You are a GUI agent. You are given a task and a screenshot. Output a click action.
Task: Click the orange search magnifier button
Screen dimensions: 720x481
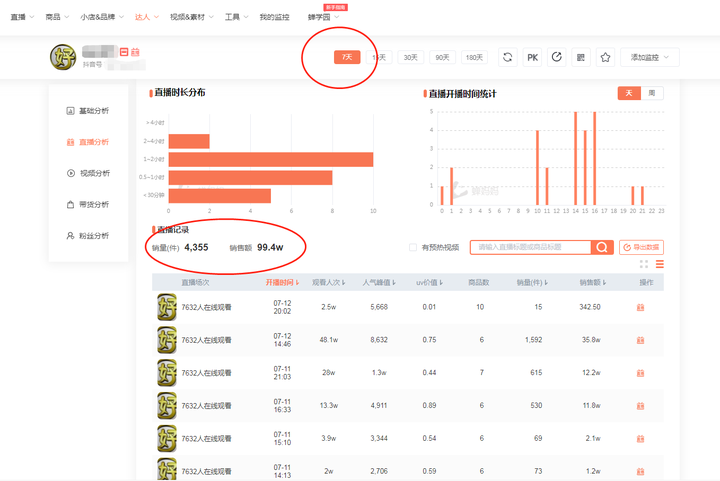tap(602, 247)
